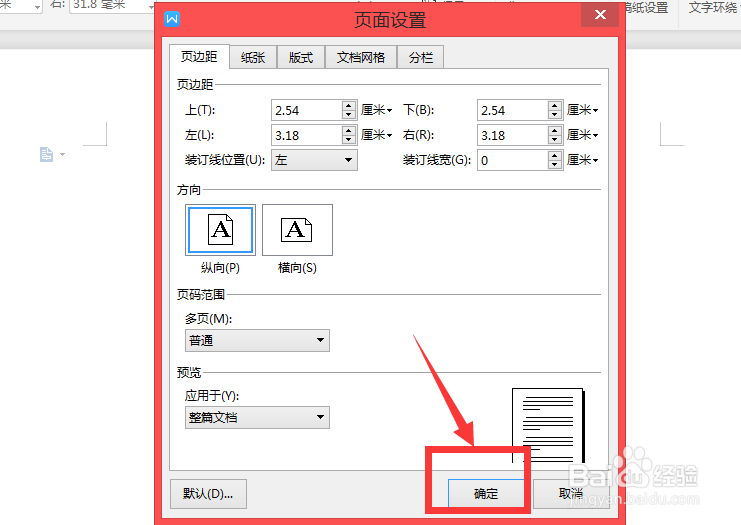Confirm with the 确定 button
Screen dimensions: 741x525
pos(486,494)
